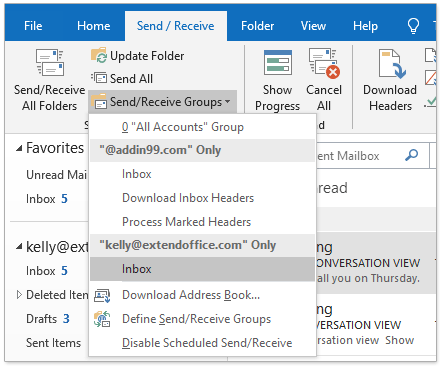Open Show Progress window
Image resolution: width=440 pixels, height=366 pixels.
(278, 80)
